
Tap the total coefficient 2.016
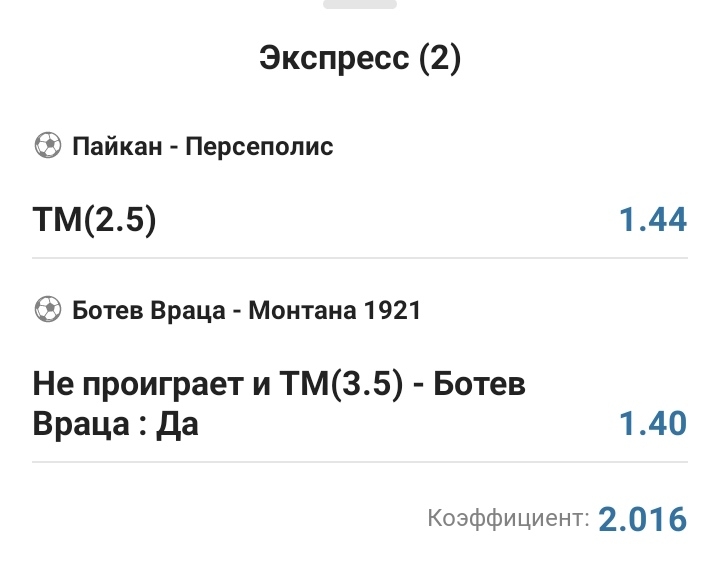tap(643, 519)
